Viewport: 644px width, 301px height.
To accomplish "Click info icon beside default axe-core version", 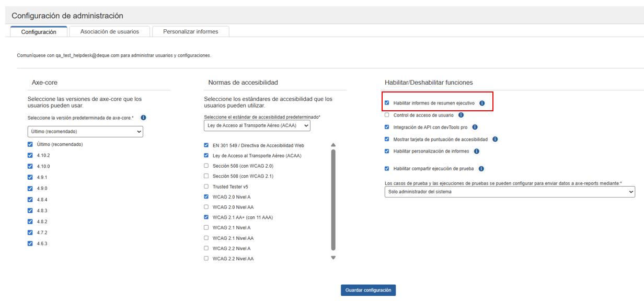I will point(143,118).
